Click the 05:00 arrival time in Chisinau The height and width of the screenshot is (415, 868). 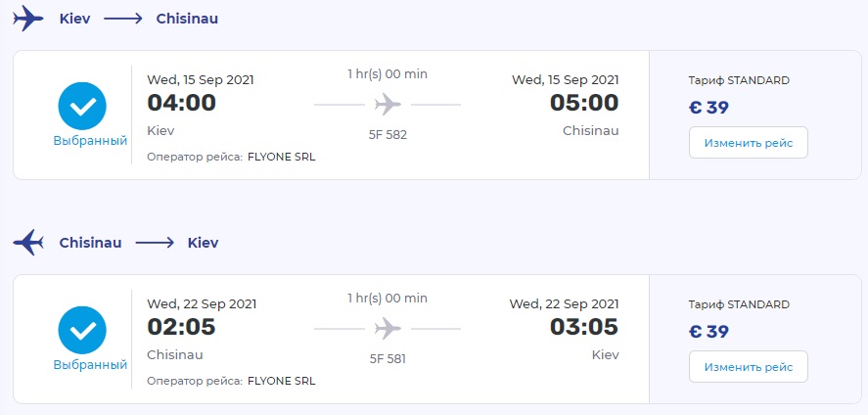pos(585,103)
